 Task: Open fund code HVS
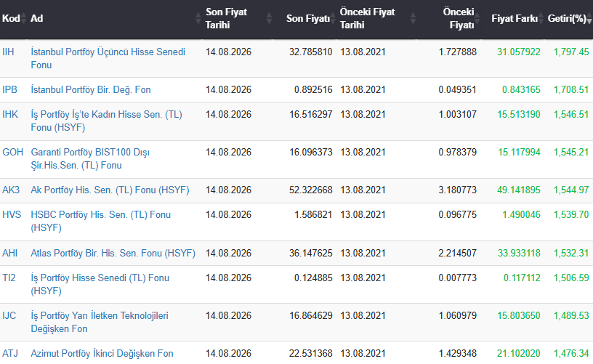click(x=12, y=214)
